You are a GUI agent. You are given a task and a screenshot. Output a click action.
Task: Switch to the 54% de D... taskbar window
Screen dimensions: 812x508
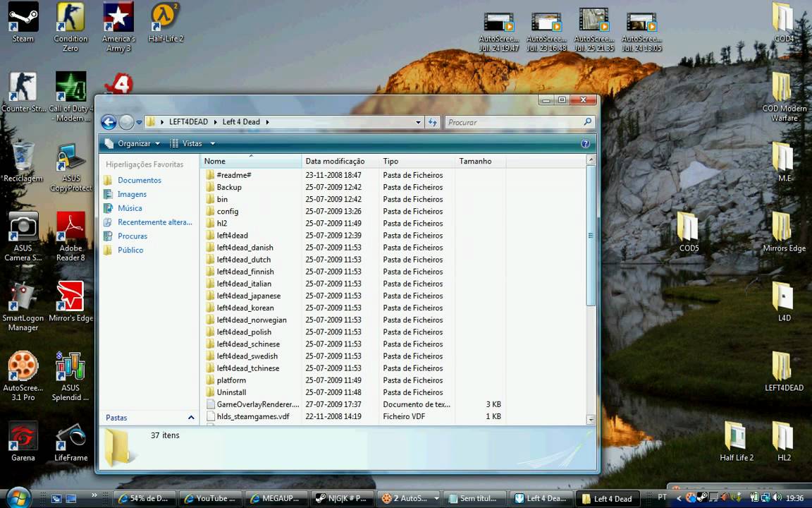click(145, 499)
